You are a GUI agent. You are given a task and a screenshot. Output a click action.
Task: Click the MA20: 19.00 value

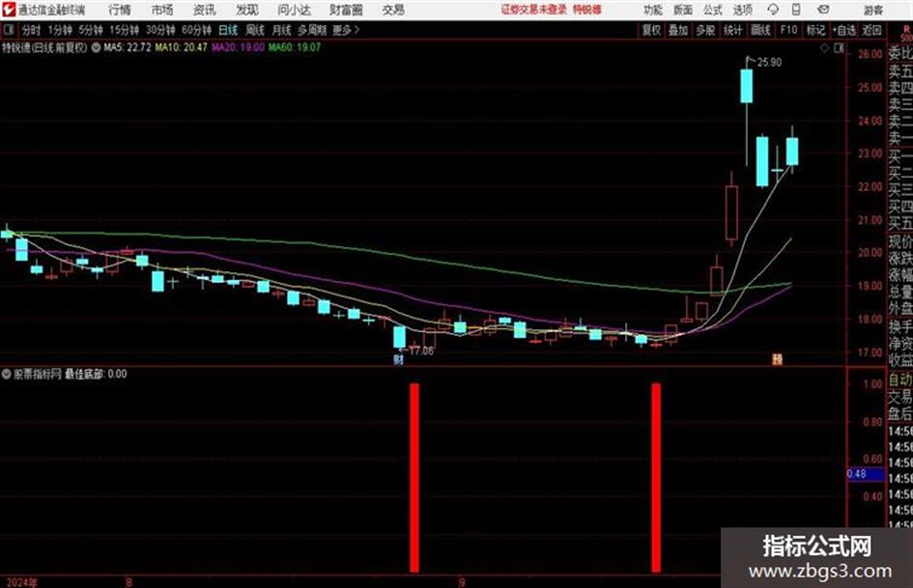click(238, 47)
